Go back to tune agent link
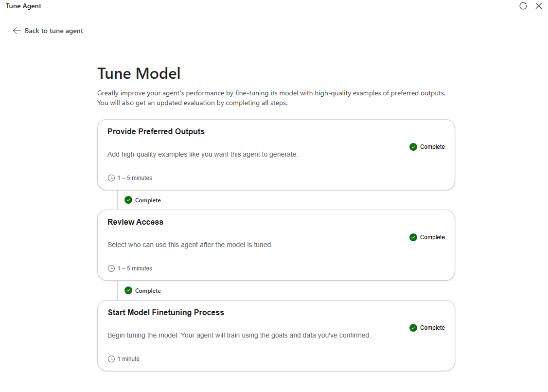548x392 pixels. (54, 31)
